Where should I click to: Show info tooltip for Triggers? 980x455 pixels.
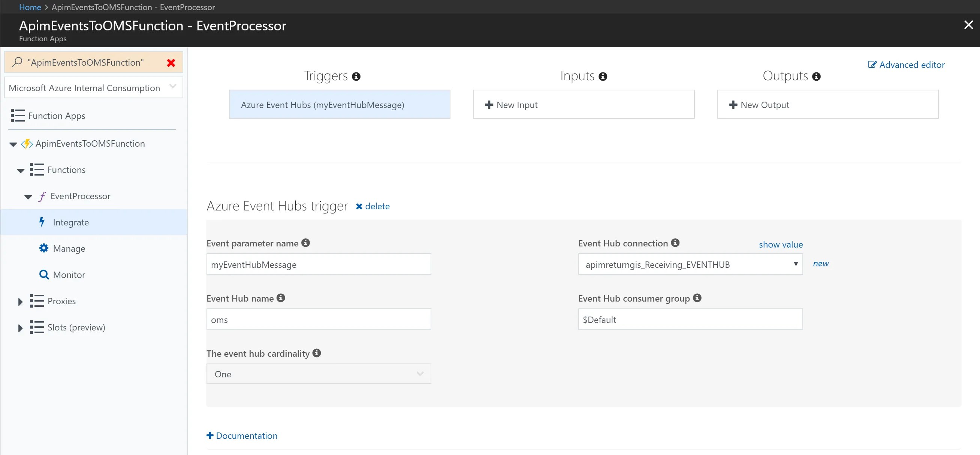[x=356, y=77]
